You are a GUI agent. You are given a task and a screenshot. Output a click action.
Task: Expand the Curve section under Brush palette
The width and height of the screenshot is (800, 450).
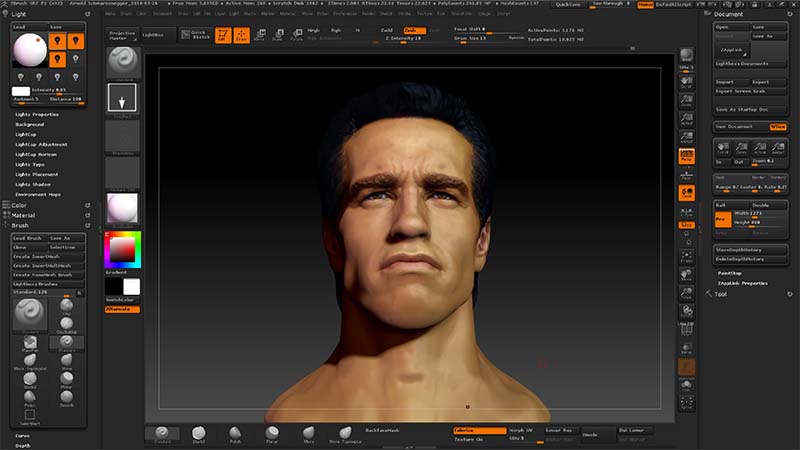(x=22, y=436)
